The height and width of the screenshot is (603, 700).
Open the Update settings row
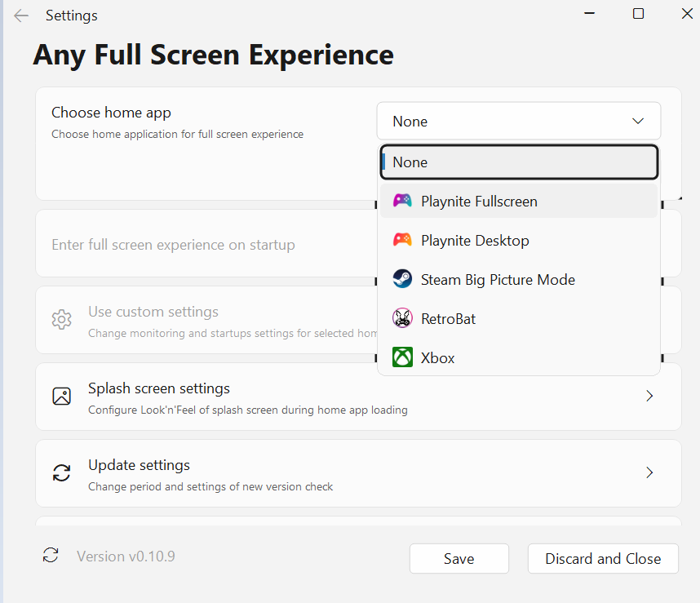pyautogui.click(x=358, y=473)
